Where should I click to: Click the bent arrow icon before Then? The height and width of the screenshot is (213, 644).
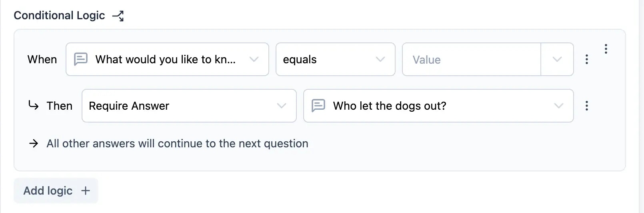point(34,105)
